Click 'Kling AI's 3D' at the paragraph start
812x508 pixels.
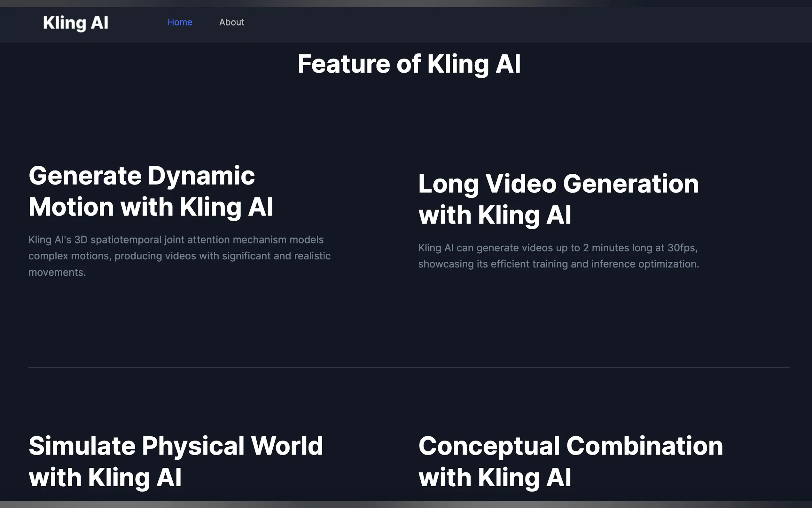click(x=58, y=240)
